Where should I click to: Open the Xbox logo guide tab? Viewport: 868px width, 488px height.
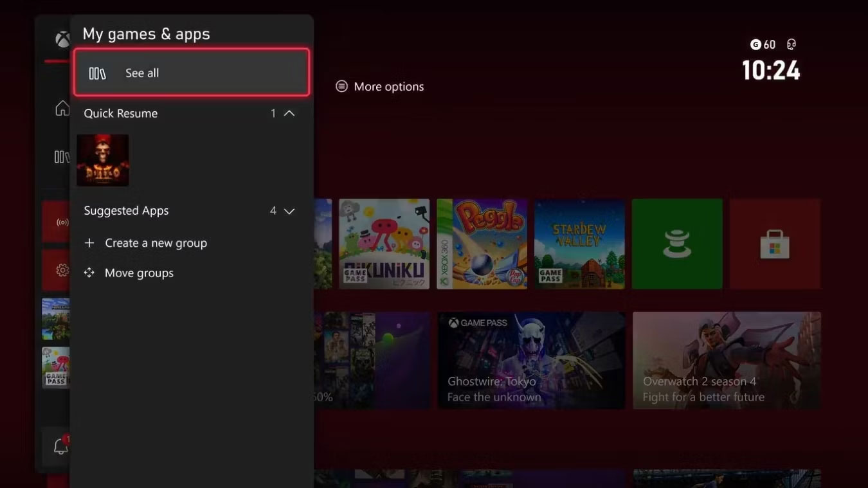pos(62,40)
